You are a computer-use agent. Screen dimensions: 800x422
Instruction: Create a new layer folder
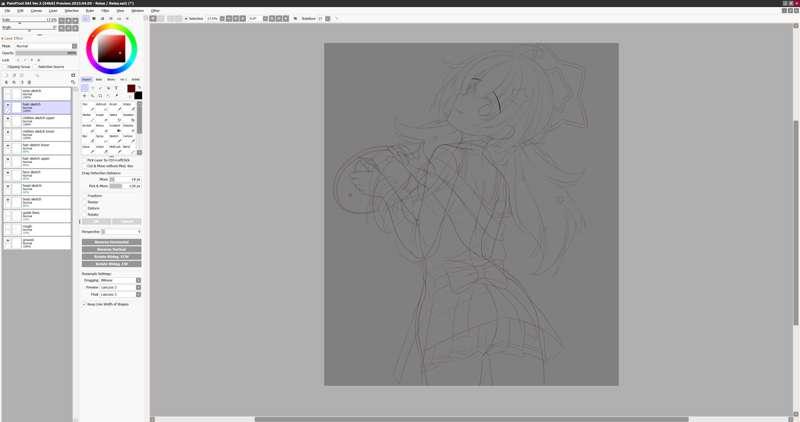click(x=22, y=75)
